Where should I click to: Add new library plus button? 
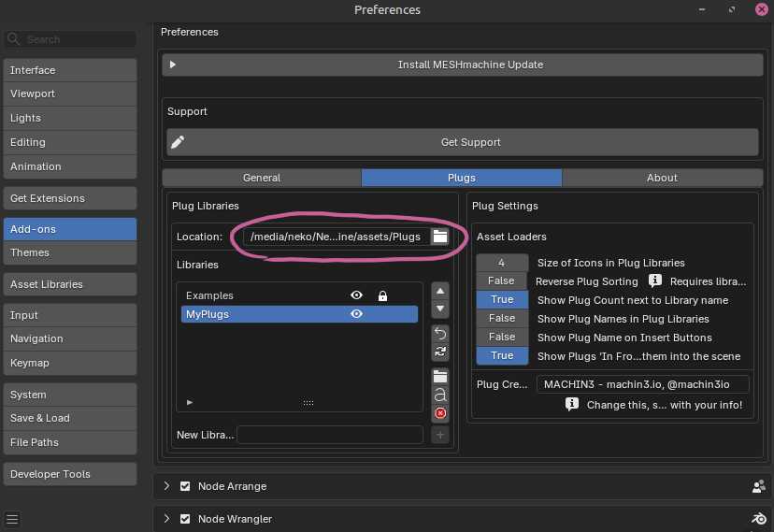pos(440,435)
